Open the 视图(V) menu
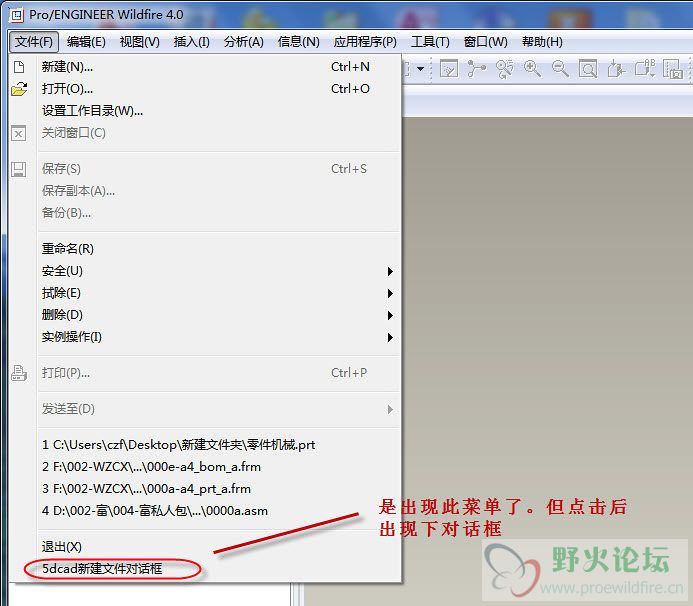Viewport: 693px width, 606px height. point(140,42)
